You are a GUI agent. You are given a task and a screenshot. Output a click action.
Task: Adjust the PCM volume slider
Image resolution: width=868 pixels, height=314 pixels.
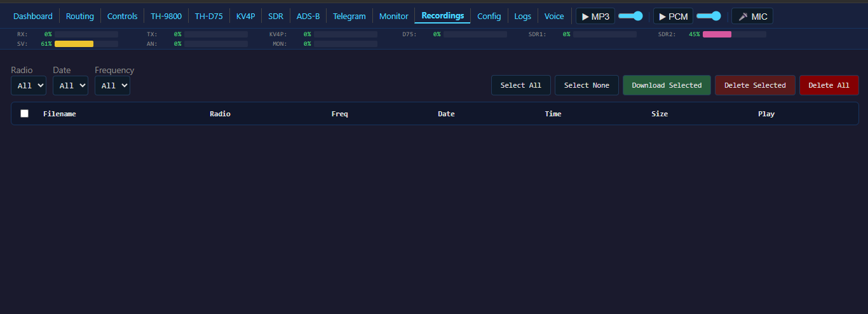(709, 16)
